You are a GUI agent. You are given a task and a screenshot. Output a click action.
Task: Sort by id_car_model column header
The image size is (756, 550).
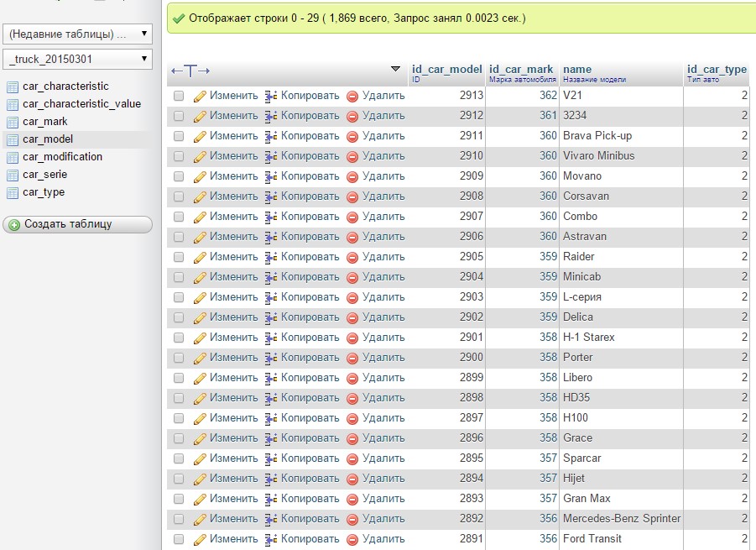[x=447, y=69]
